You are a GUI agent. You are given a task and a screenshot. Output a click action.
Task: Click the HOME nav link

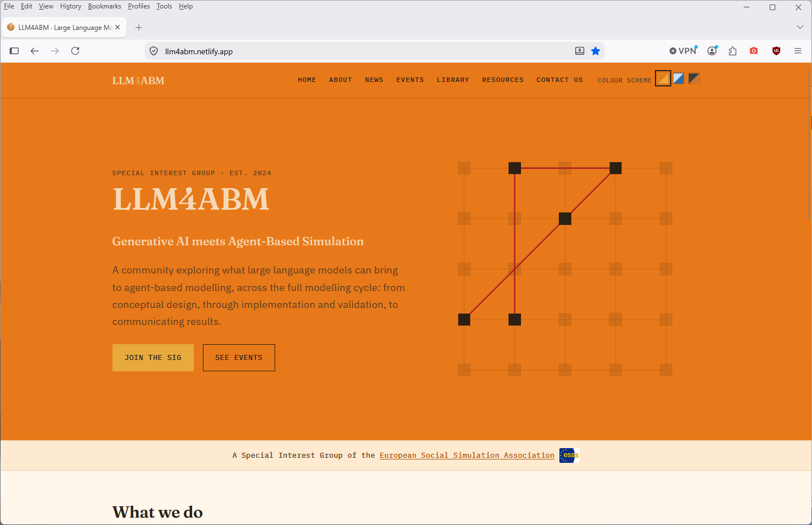click(x=307, y=80)
